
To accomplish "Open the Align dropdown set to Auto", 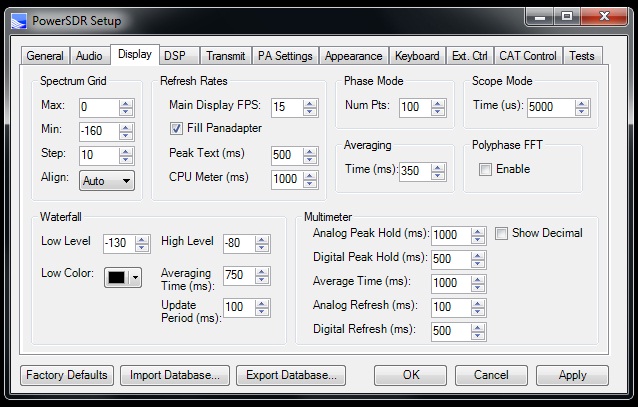I will point(107,180).
